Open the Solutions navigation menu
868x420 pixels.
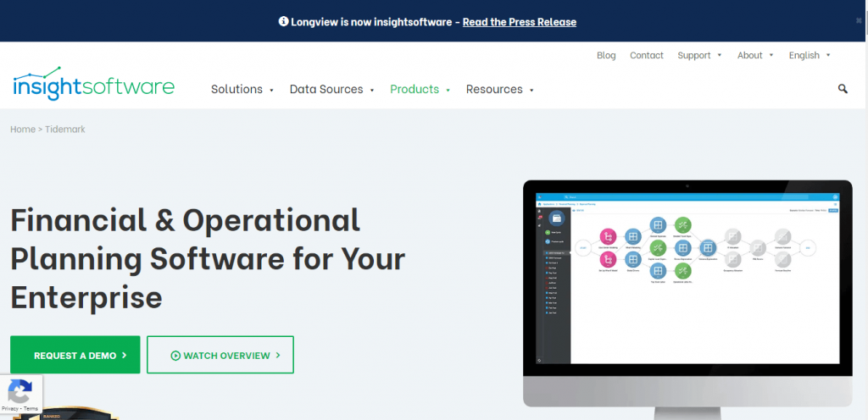(242, 89)
